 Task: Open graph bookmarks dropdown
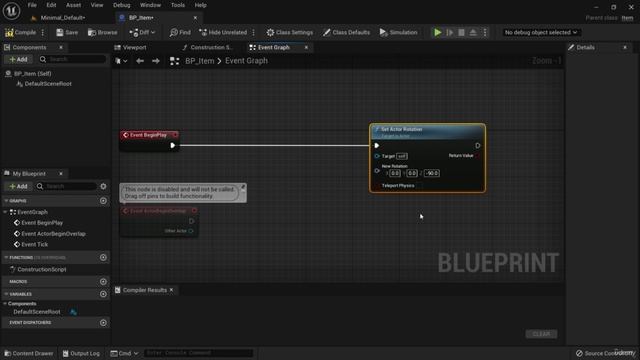(121, 61)
